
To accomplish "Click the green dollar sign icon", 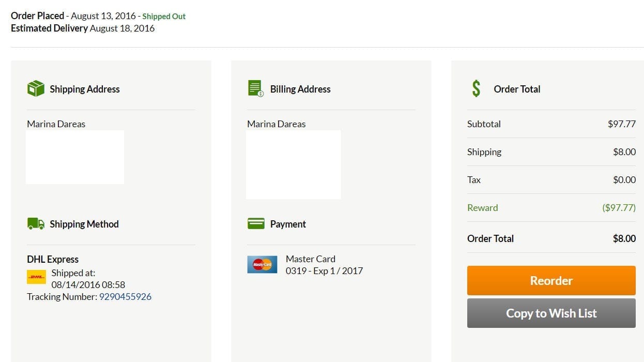I will [476, 89].
